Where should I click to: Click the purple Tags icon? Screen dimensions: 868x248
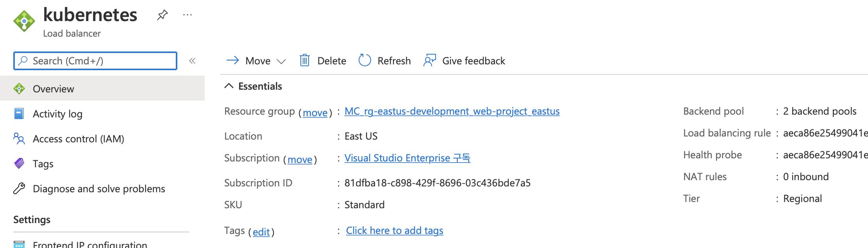(19, 163)
